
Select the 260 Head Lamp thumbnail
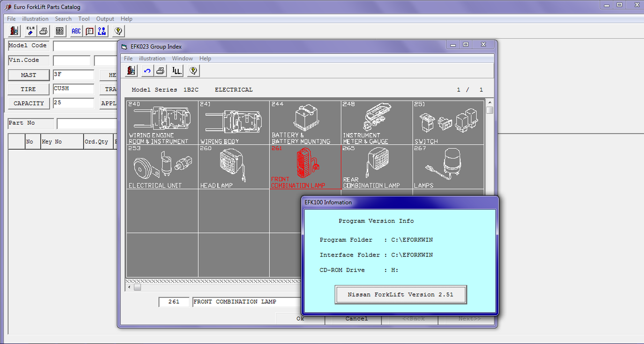[x=234, y=167]
